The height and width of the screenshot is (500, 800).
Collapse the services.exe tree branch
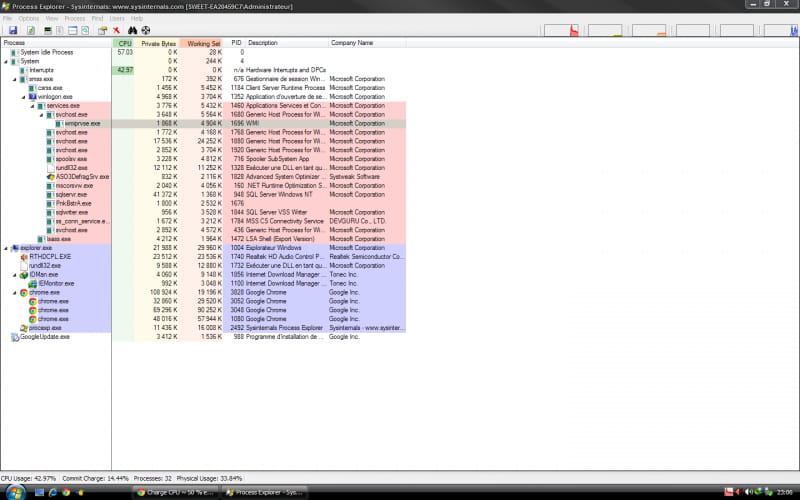(x=32, y=106)
